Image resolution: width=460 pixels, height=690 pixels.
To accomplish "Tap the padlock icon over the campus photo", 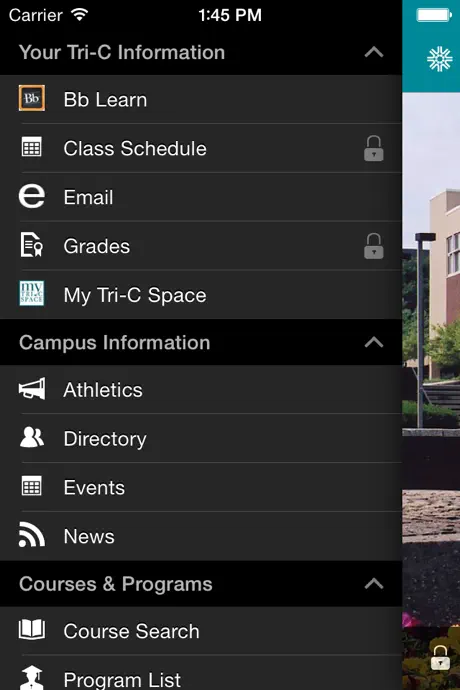I will [x=440, y=657].
